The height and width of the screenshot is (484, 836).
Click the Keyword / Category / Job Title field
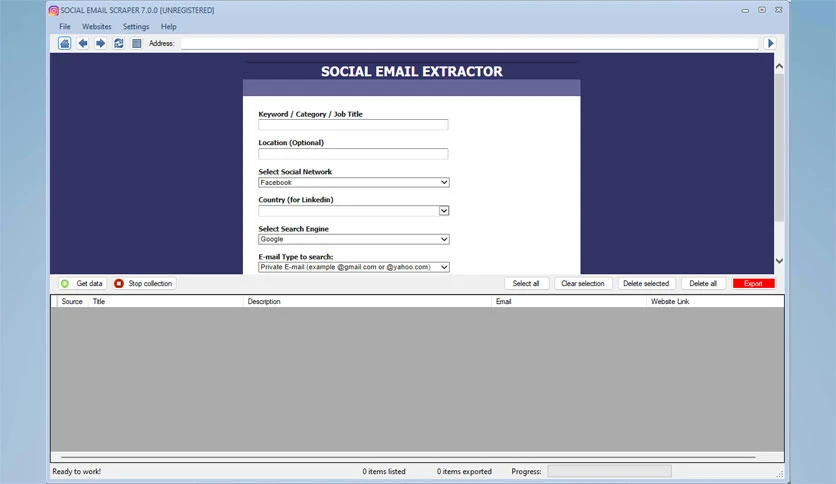[x=353, y=125]
